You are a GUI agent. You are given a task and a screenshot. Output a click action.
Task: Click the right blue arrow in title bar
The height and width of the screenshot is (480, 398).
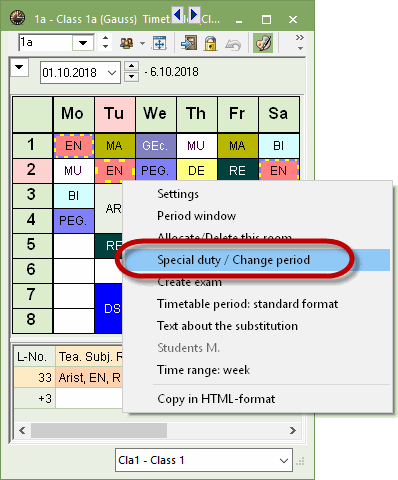(194, 15)
